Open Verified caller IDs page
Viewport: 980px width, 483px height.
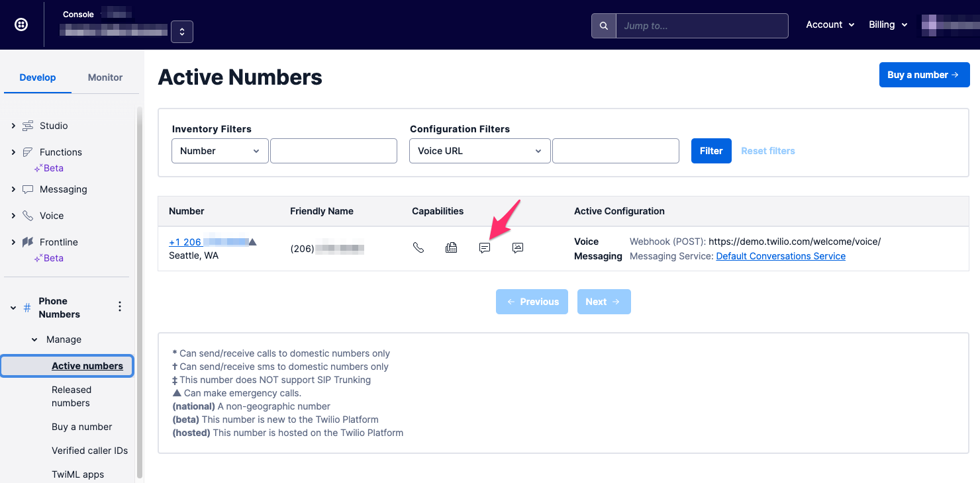pyautogui.click(x=90, y=451)
